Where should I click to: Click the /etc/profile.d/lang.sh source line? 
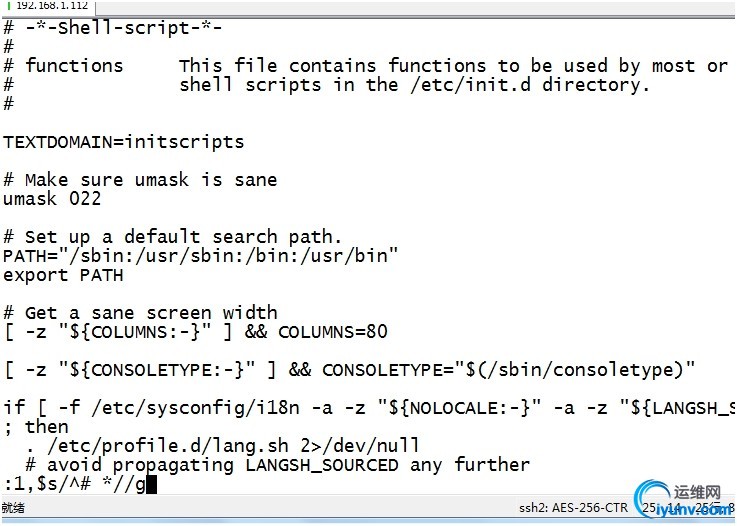(x=222, y=446)
